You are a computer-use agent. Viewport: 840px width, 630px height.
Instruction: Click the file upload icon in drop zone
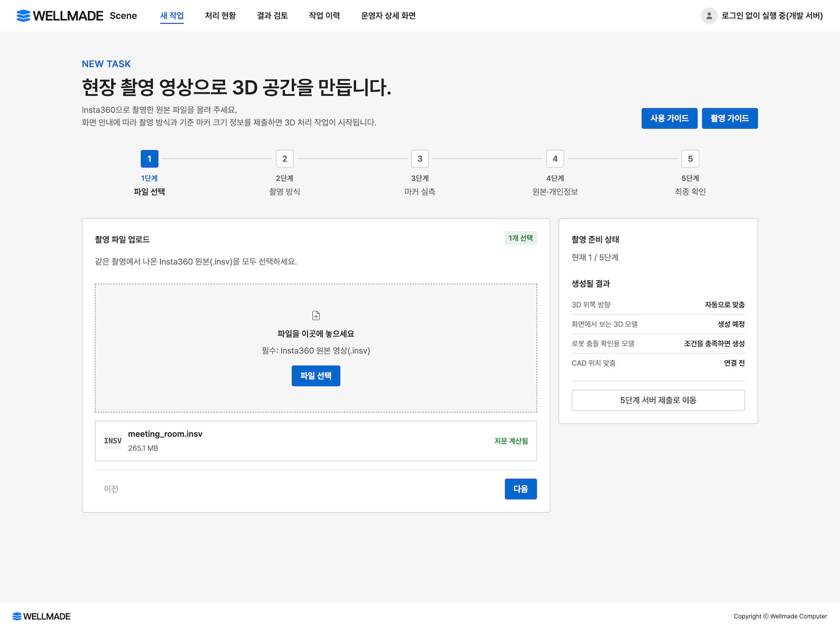(316, 316)
